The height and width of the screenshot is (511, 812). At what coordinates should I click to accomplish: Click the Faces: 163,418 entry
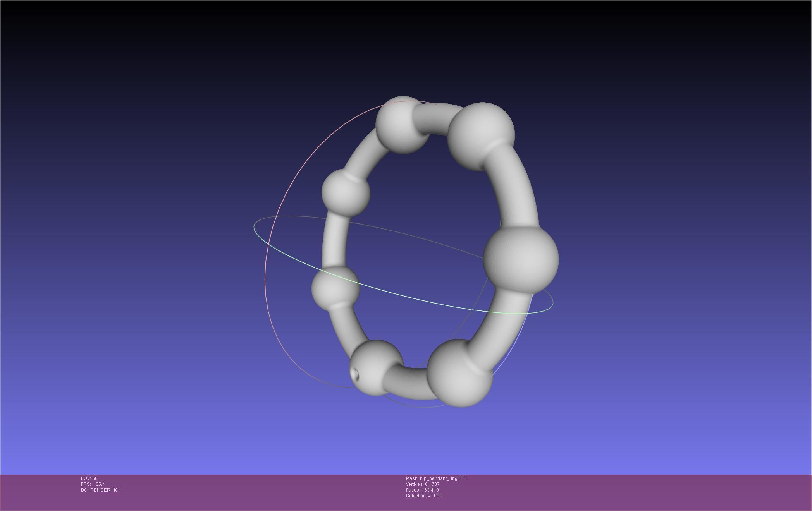[x=422, y=490]
